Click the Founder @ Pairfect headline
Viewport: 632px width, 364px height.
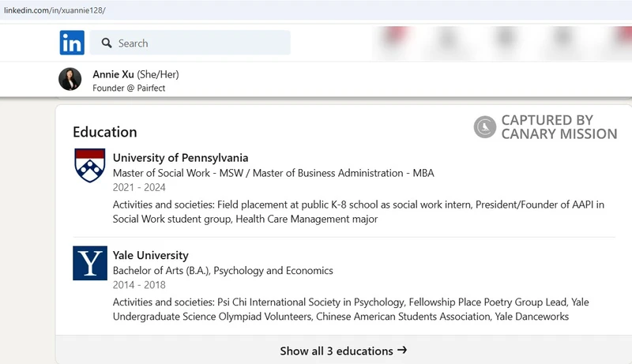tap(129, 88)
